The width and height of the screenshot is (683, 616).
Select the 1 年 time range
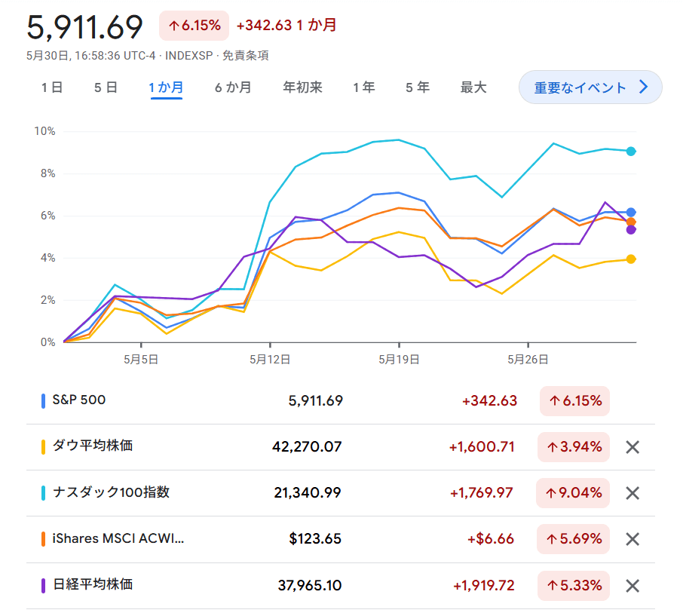(363, 87)
